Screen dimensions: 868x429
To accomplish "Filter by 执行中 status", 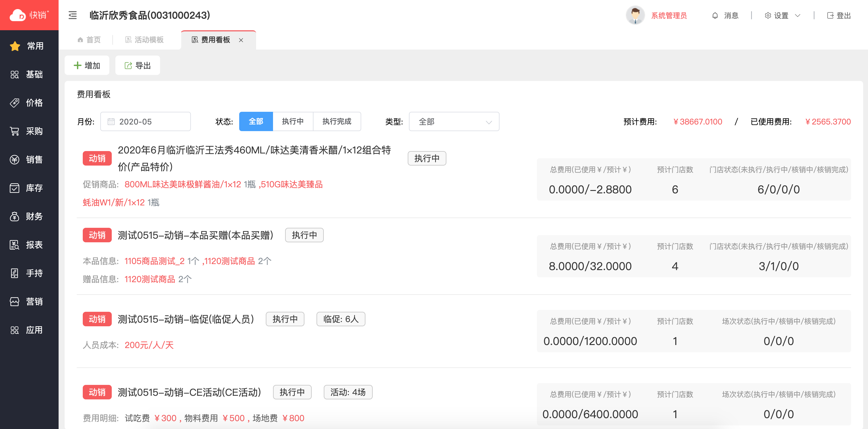I will 292,121.
